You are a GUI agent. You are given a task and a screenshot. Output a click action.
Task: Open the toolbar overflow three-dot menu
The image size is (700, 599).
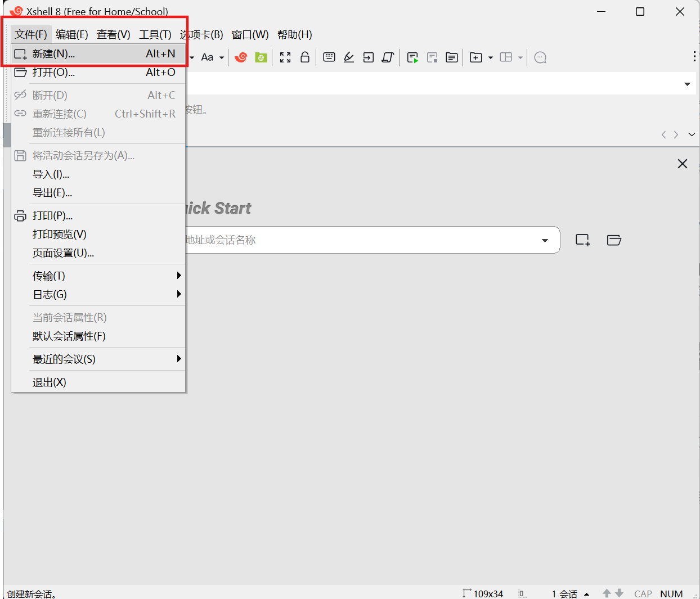point(694,56)
